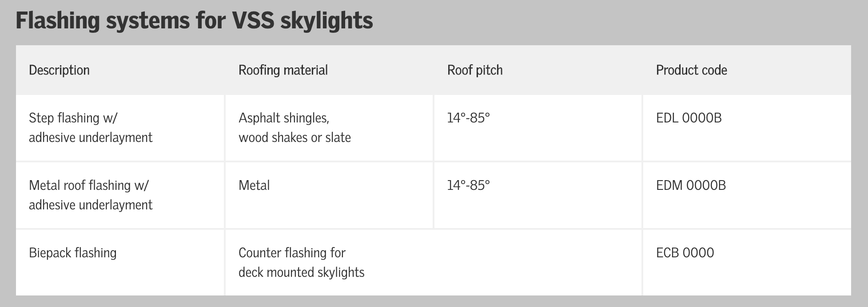Select the Roof pitch column header
Viewport: 868px width, 307px height.
click(475, 70)
